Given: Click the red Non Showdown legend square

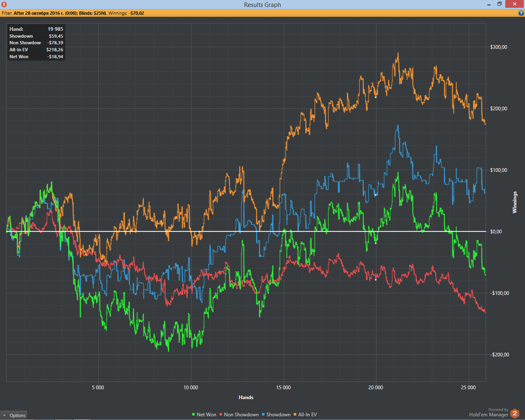Looking at the screenshot, I should pos(221,415).
